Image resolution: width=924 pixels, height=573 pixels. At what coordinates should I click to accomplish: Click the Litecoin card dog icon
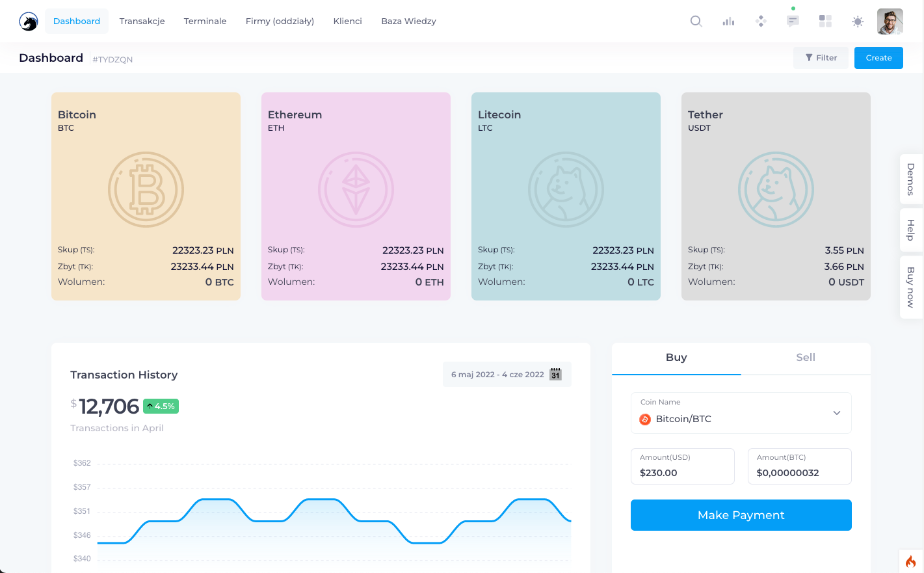pyautogui.click(x=566, y=190)
